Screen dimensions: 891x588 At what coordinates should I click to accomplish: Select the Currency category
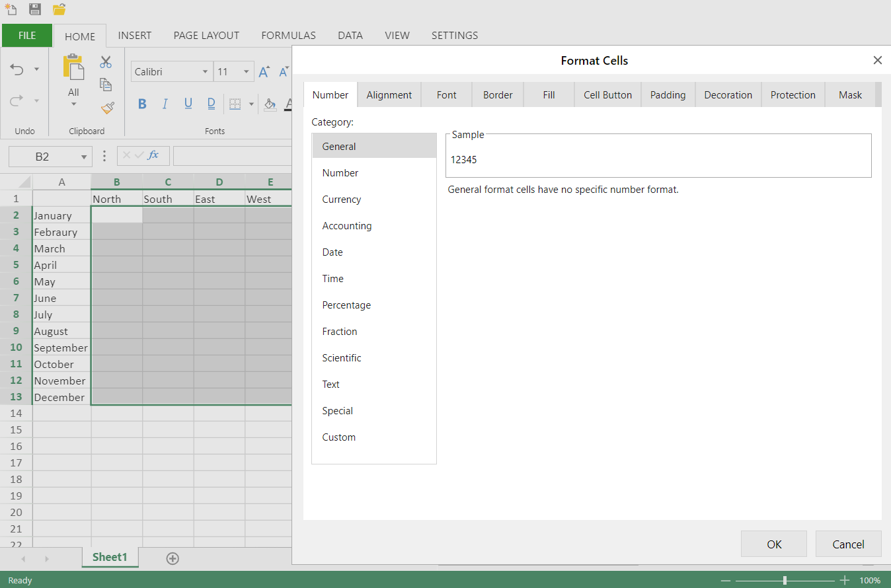pos(374,199)
